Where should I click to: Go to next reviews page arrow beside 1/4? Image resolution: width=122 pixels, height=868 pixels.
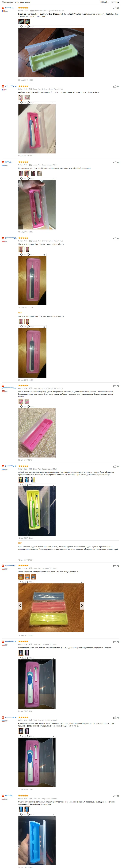(x=115, y=2)
